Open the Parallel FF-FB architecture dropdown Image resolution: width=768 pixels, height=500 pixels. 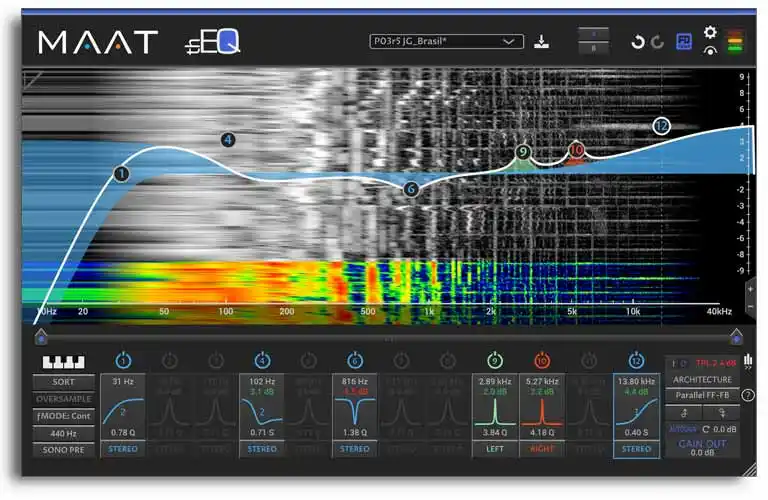point(702,395)
